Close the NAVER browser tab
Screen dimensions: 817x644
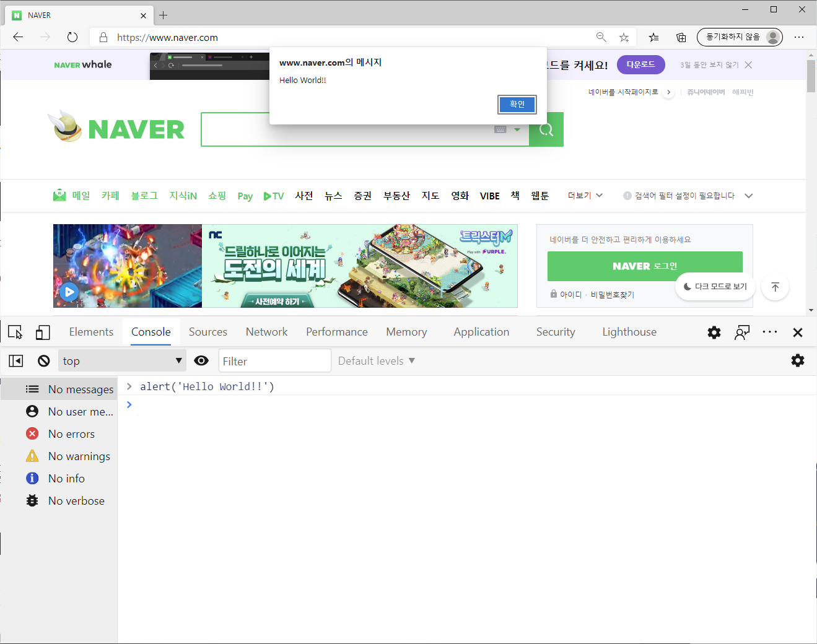144,15
